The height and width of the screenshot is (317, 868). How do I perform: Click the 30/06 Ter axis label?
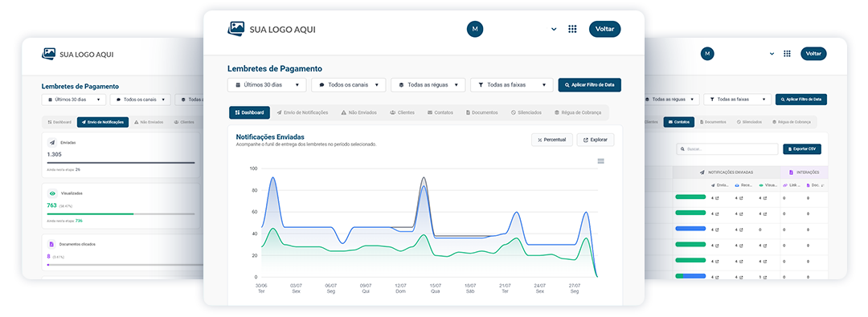pos(261,287)
